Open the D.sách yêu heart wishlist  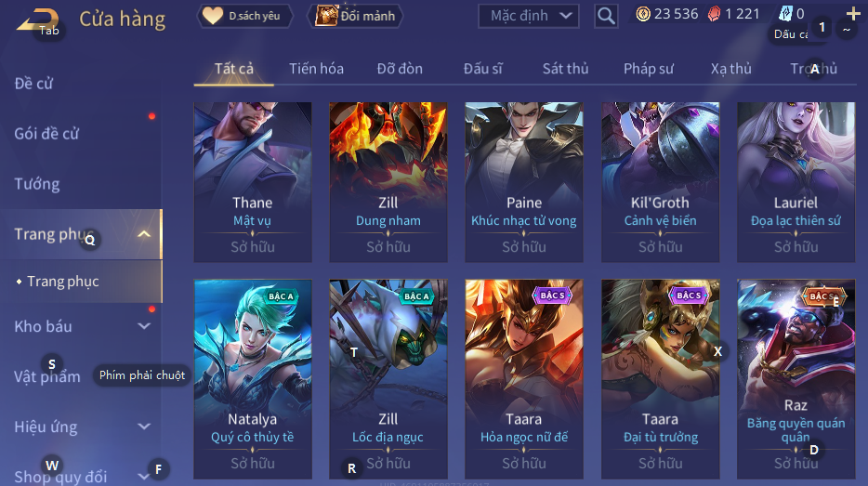[245, 16]
